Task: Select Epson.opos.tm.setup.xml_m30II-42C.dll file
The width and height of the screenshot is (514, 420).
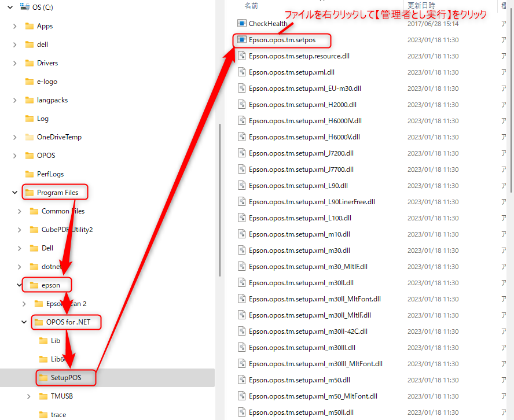Action: click(x=308, y=331)
